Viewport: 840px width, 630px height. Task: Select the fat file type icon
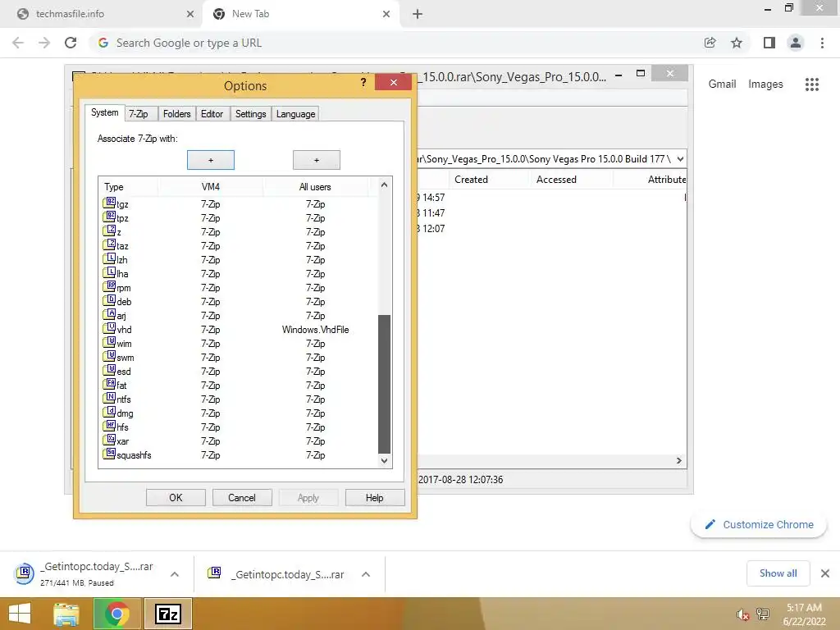coord(109,384)
